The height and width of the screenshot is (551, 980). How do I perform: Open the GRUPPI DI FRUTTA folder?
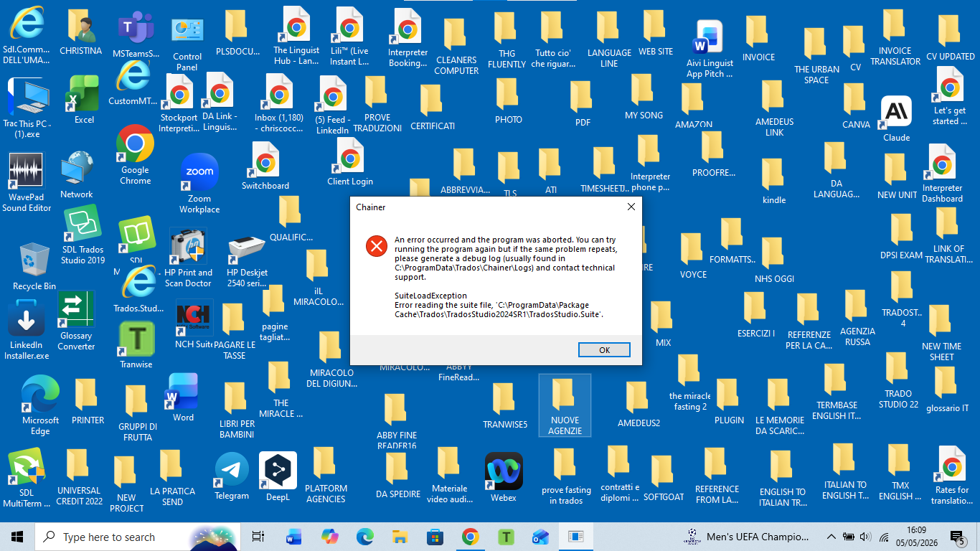[x=138, y=413]
